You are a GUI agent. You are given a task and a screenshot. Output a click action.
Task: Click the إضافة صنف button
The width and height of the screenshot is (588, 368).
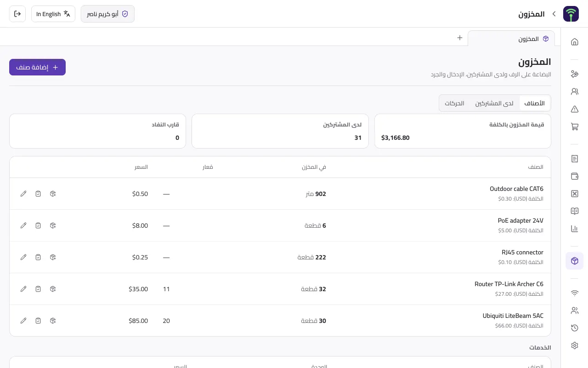coord(37,67)
